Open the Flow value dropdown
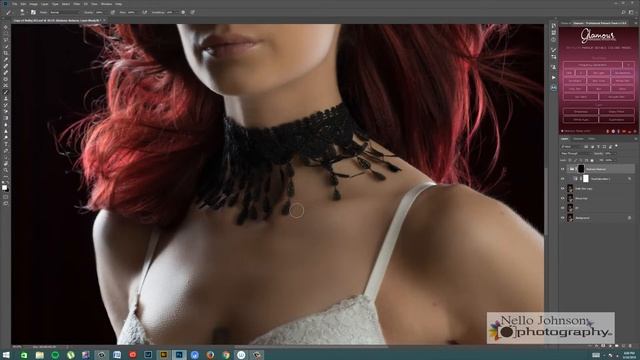Image resolution: width=640 pixels, height=360 pixels. pyautogui.click(x=132, y=12)
